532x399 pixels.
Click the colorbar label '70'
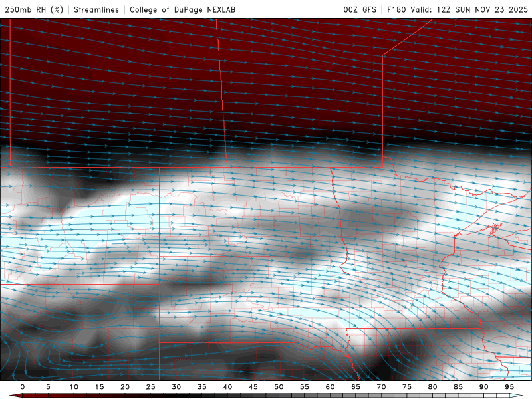(381, 387)
